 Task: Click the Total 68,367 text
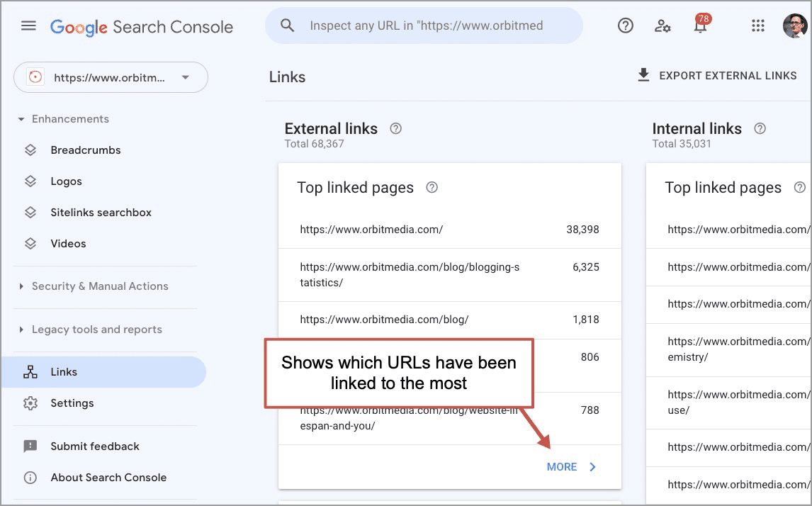pyautogui.click(x=314, y=144)
